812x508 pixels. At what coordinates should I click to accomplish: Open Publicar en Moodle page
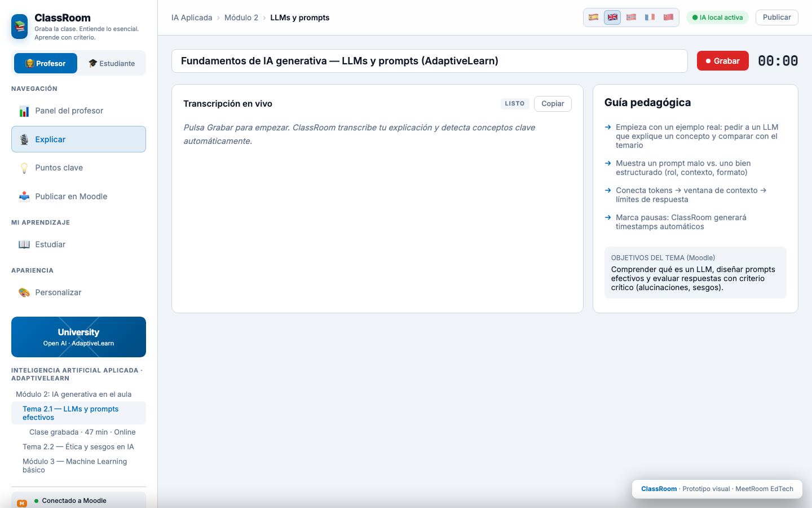(x=78, y=196)
